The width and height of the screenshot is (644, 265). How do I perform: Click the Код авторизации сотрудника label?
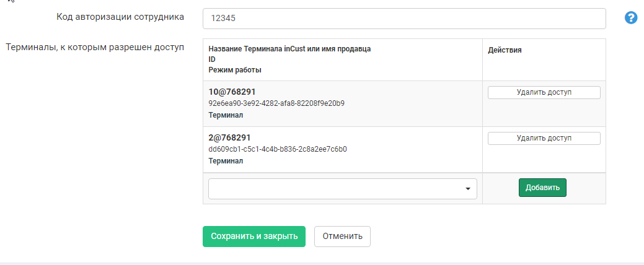pos(120,17)
